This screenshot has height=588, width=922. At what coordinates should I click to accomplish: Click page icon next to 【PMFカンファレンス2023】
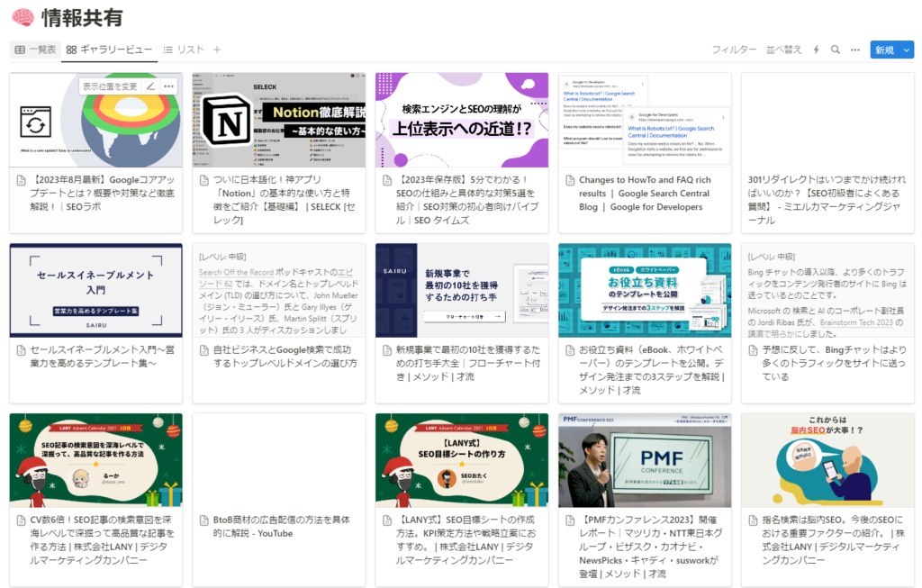[570, 520]
